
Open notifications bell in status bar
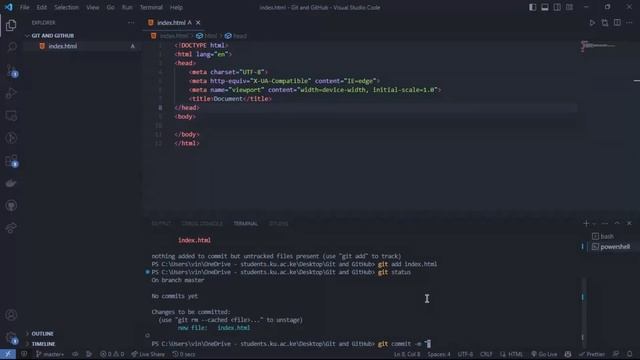[x=629, y=354]
